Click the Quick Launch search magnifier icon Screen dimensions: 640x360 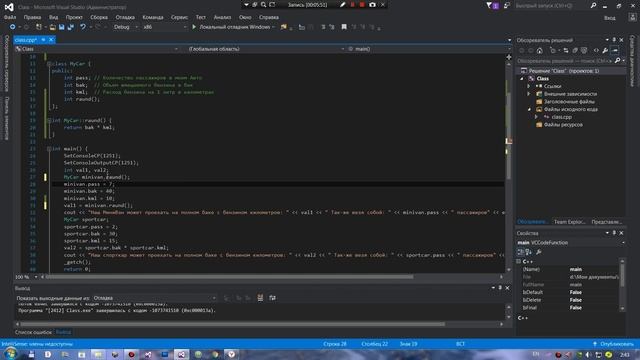593,5
